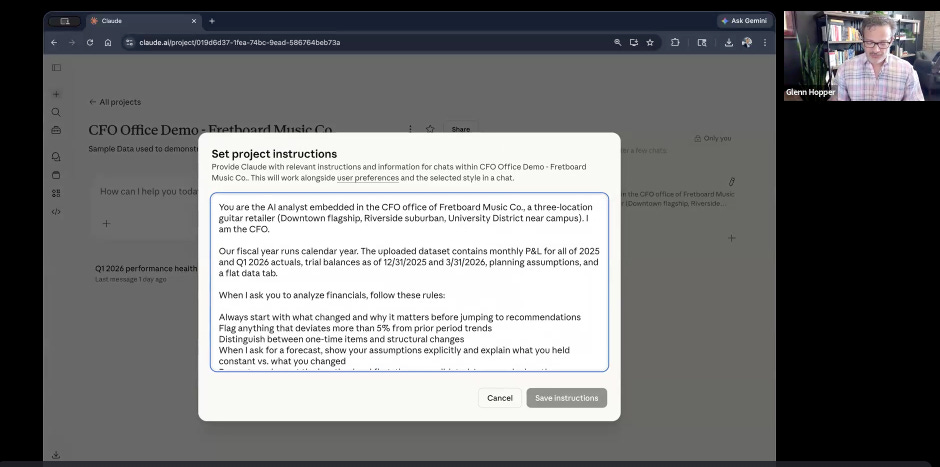
Task: Click 'Set project instructions' heading
Action: [274, 154]
